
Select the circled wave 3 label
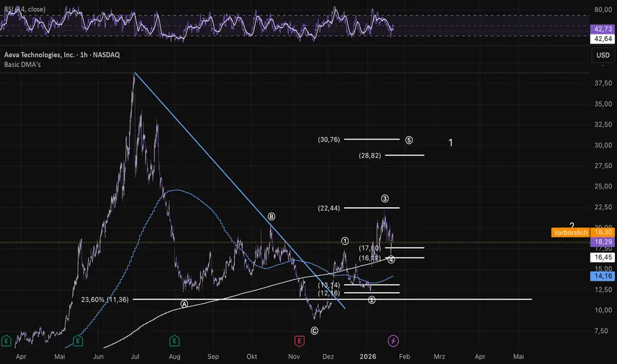click(385, 199)
